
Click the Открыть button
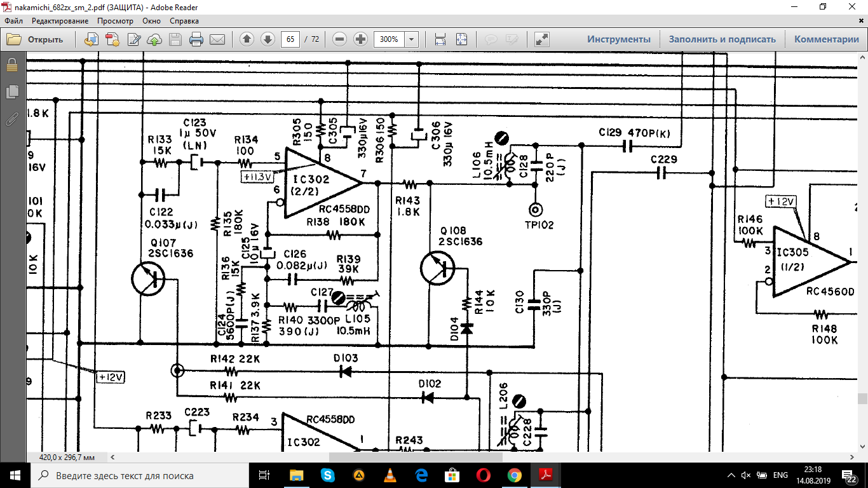pyautogui.click(x=36, y=39)
